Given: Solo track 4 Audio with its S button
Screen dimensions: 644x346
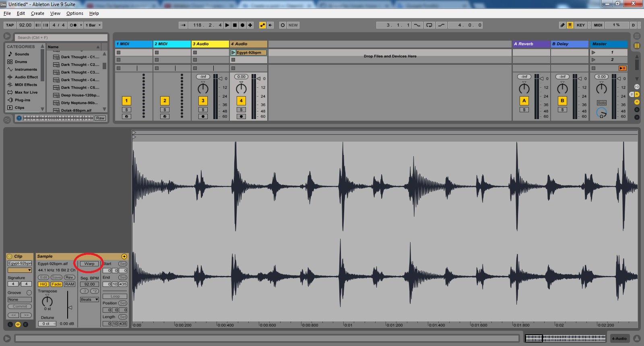Looking at the screenshot, I should [241, 110].
